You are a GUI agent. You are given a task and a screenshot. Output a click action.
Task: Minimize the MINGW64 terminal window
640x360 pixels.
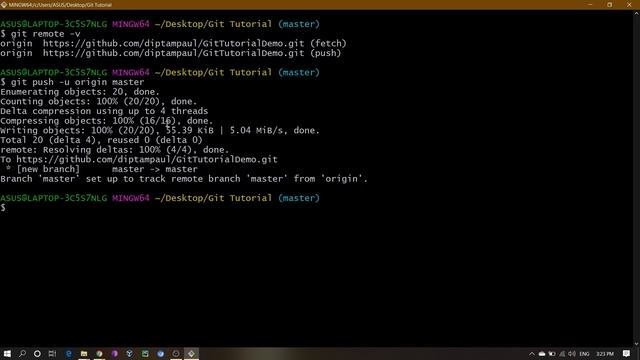click(x=590, y=5)
